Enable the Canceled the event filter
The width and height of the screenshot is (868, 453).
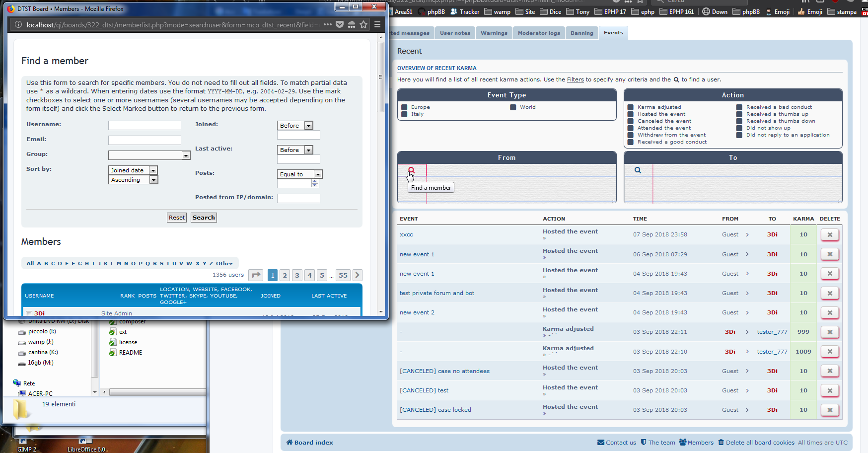[630, 121]
